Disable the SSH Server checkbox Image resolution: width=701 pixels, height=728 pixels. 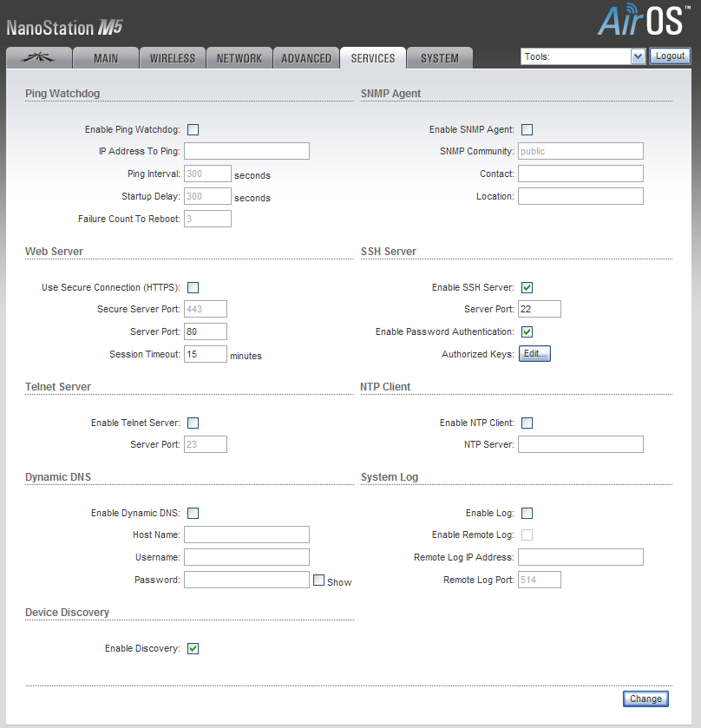[527, 288]
